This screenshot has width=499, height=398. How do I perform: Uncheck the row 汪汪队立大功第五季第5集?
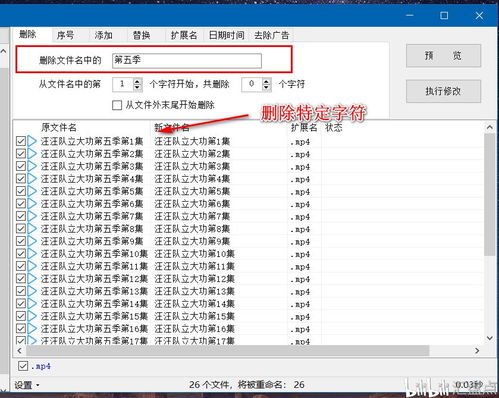tap(21, 191)
